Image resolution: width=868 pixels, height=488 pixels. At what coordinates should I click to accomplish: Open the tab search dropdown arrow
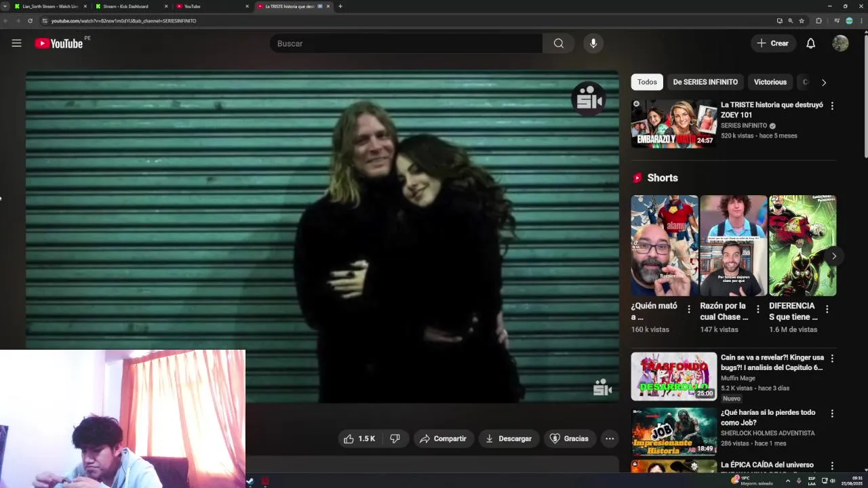click(5, 6)
